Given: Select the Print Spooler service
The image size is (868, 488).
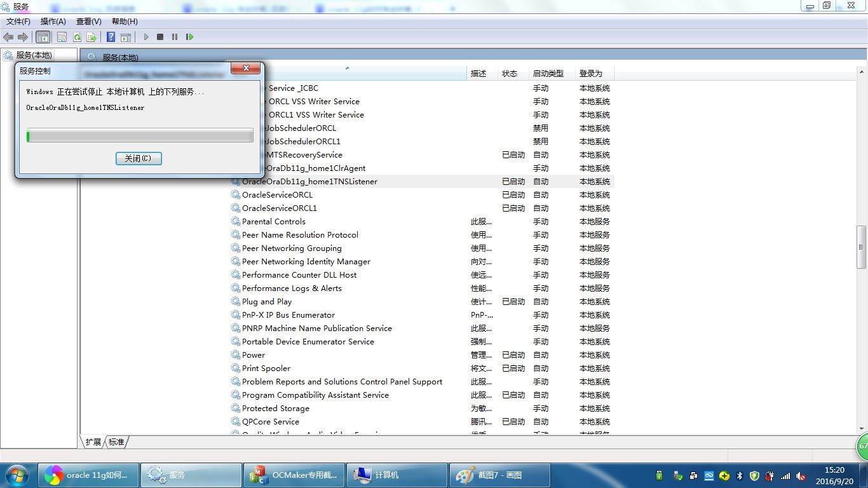Looking at the screenshot, I should click(266, 369).
